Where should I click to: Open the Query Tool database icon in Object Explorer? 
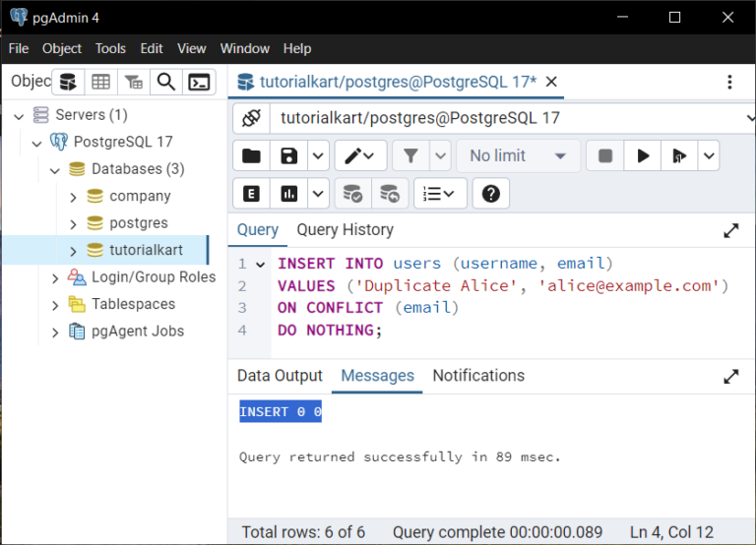pos(68,82)
